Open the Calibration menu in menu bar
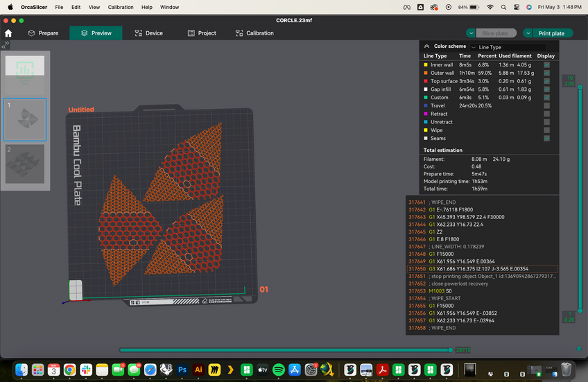Viewport: 588px width, 382px height. pyautogui.click(x=120, y=7)
